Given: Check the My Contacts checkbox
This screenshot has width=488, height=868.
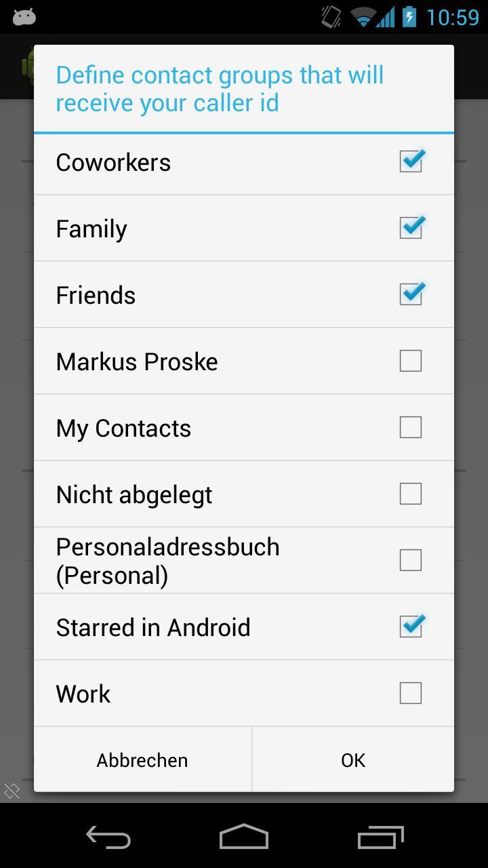Looking at the screenshot, I should click(411, 427).
